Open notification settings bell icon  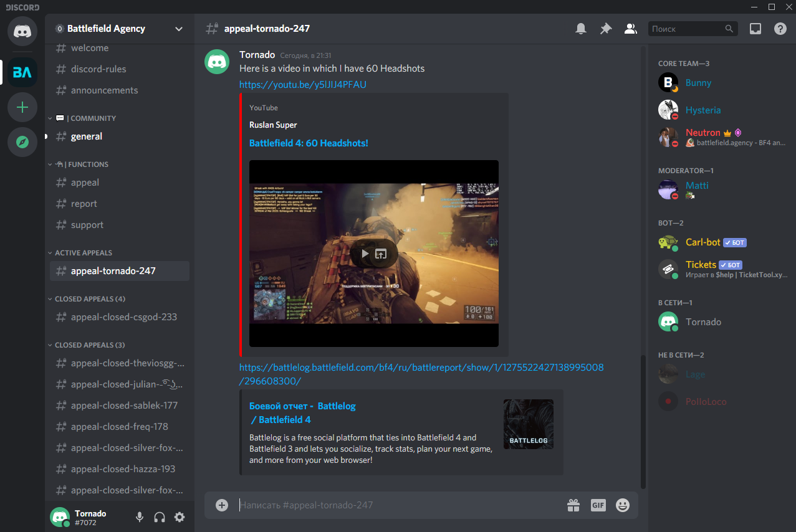coord(581,29)
